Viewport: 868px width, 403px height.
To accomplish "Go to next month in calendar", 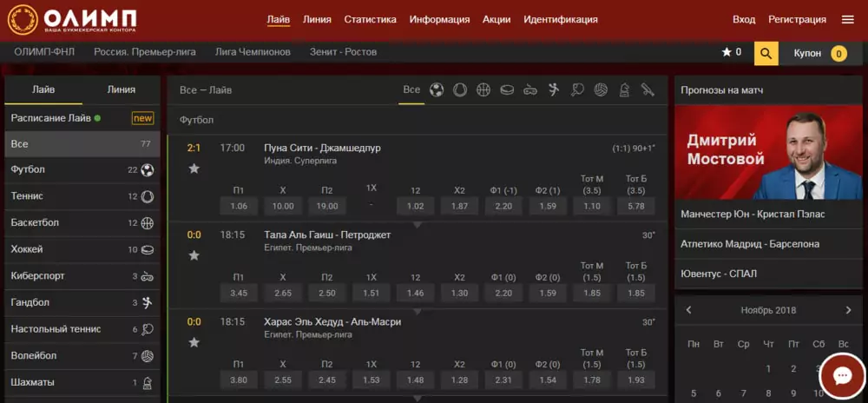I will (x=848, y=310).
